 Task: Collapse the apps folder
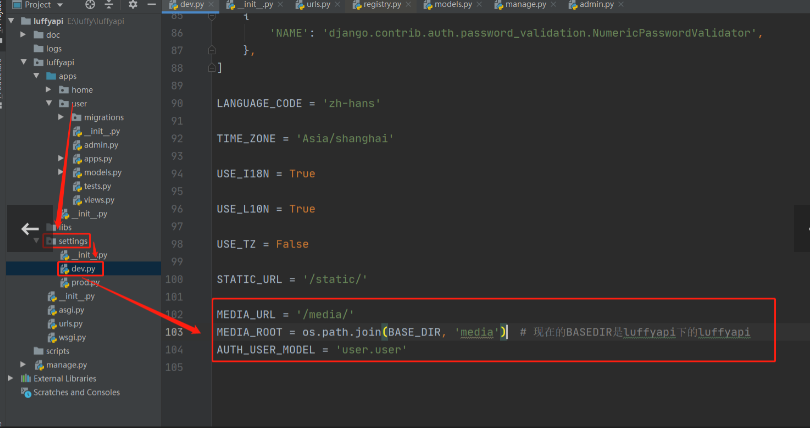click(36, 76)
